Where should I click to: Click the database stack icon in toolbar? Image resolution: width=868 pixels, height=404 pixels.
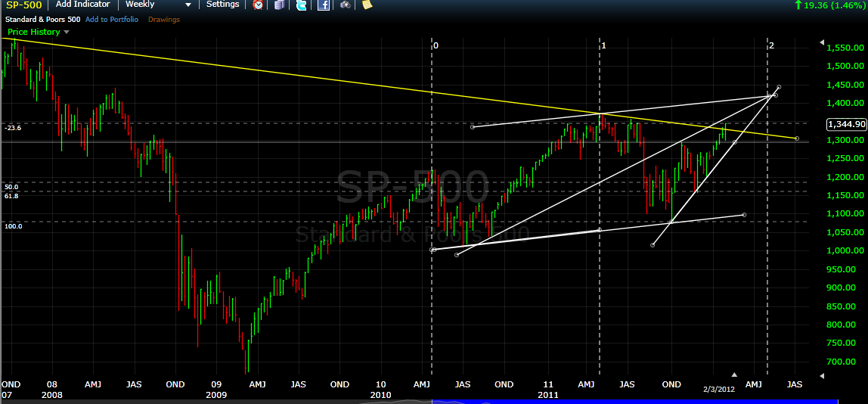[x=280, y=5]
